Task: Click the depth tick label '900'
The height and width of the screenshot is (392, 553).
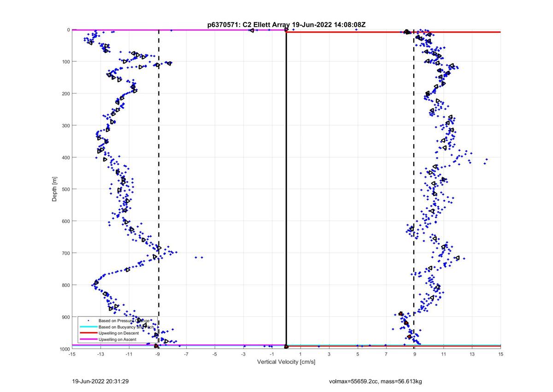Action: tap(65, 317)
